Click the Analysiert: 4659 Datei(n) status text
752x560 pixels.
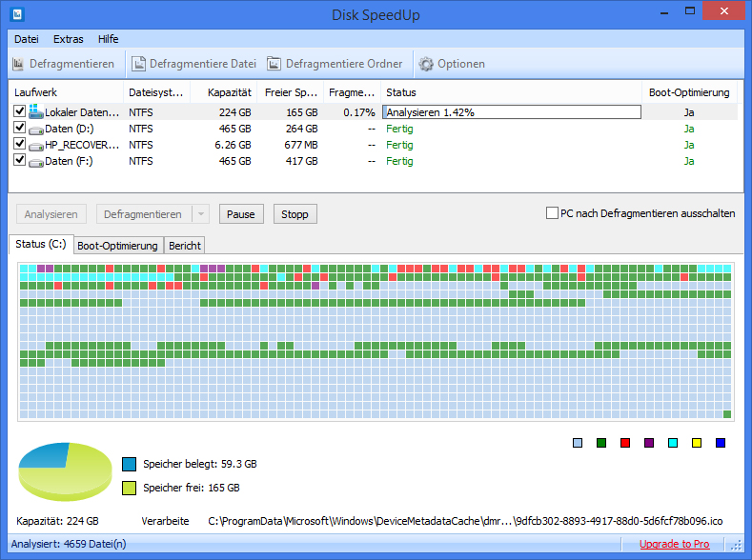[x=69, y=544]
